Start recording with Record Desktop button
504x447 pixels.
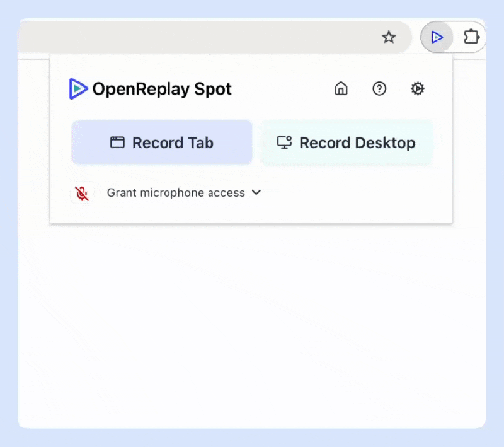pyautogui.click(x=346, y=142)
